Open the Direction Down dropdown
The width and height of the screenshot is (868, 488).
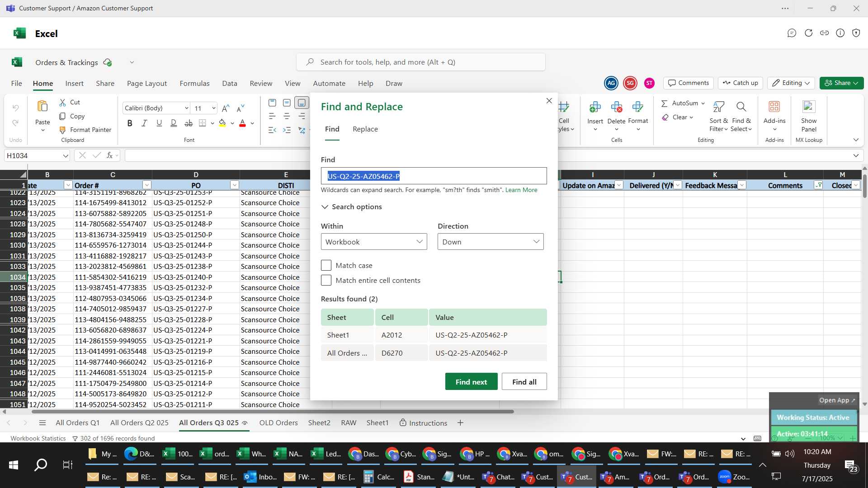pyautogui.click(x=491, y=242)
